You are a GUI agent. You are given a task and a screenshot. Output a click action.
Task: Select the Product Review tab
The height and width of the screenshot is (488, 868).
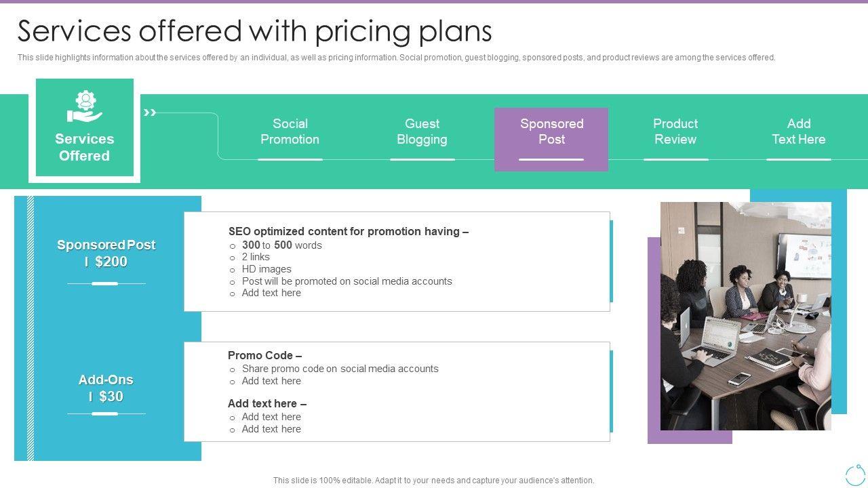[x=675, y=131]
